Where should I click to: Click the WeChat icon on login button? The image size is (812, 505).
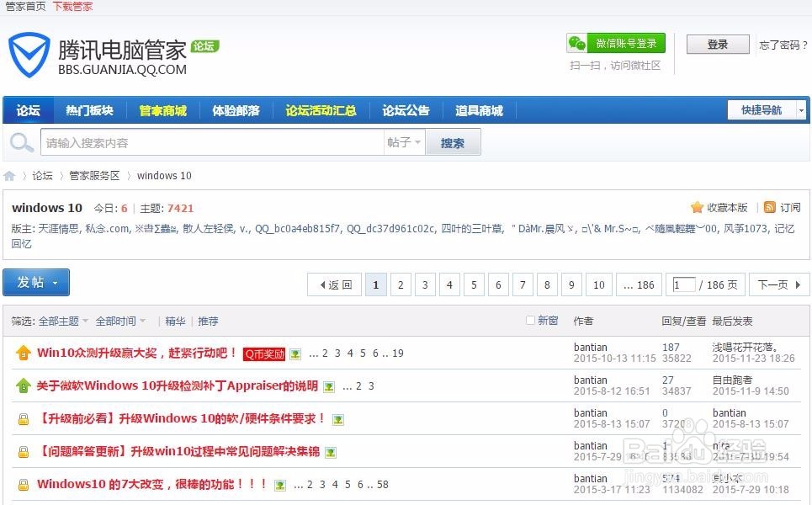pos(577,44)
